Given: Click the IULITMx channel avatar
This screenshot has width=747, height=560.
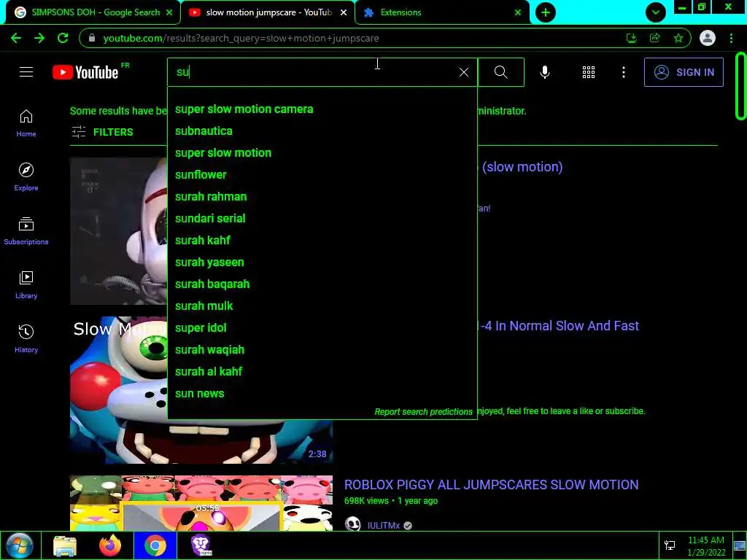Looking at the screenshot, I should [x=352, y=524].
